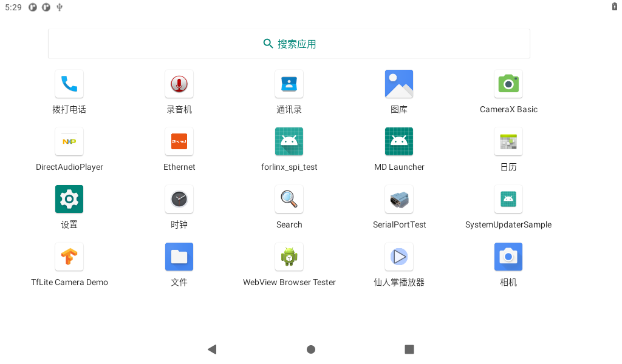The image size is (622, 364).
Task: Open TfLite Camera Demo app
Action: point(69,257)
